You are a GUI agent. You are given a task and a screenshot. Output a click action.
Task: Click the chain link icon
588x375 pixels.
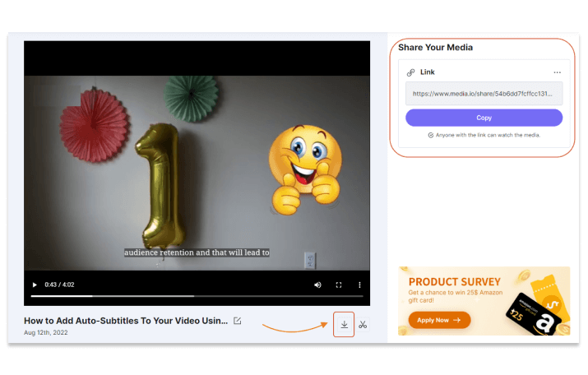pyautogui.click(x=410, y=72)
